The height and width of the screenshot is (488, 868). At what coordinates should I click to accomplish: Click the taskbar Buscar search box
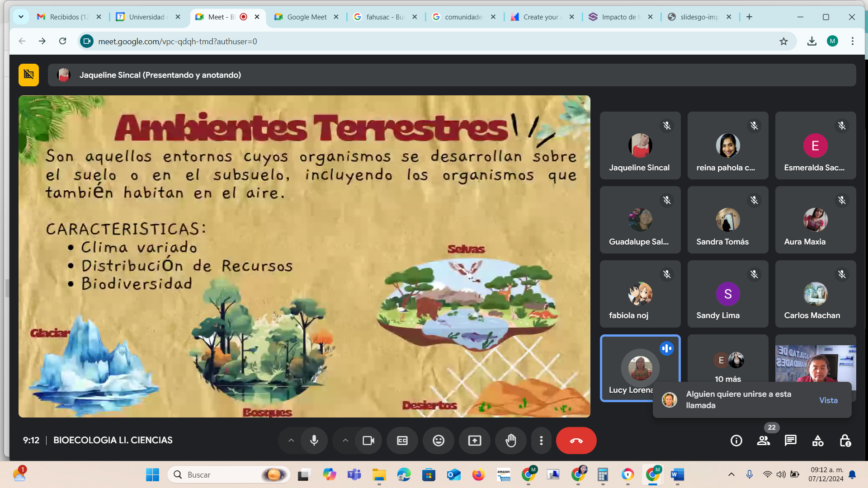click(229, 474)
